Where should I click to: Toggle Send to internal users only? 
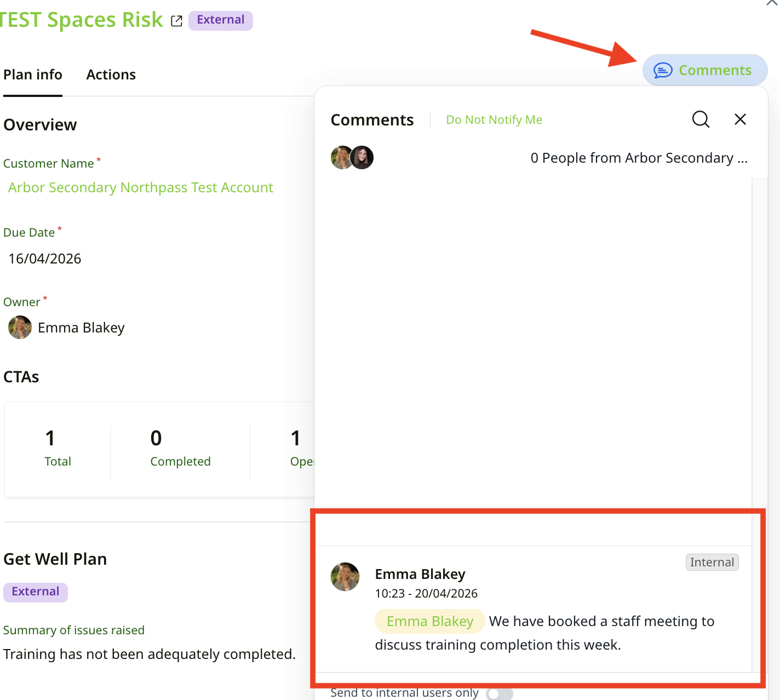tap(499, 693)
